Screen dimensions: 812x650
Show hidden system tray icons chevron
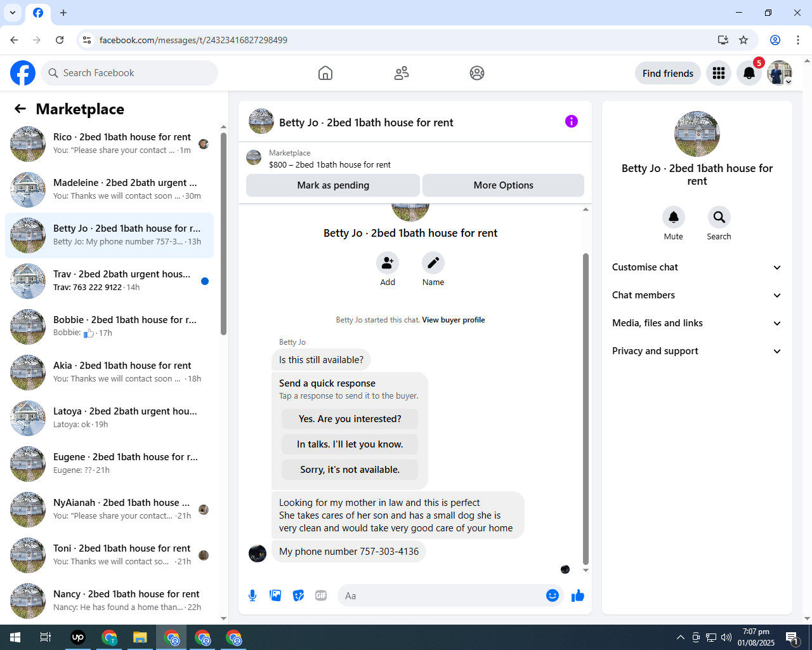pos(681,637)
